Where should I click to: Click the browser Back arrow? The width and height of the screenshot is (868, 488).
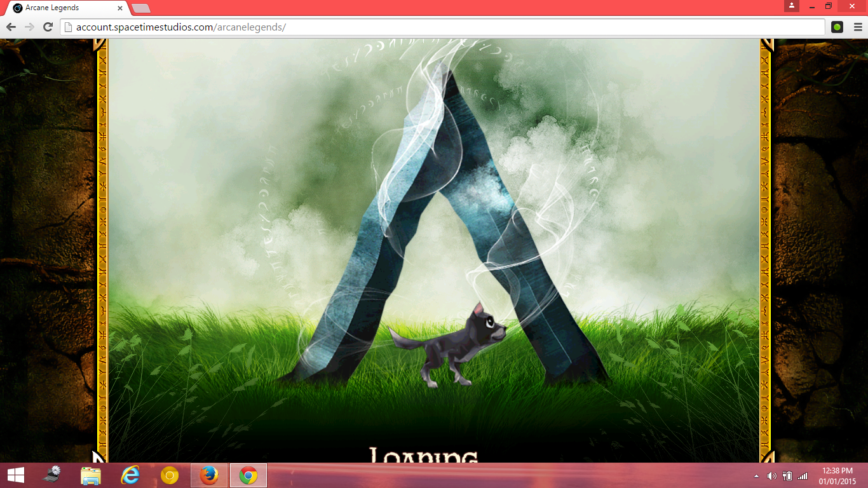11,27
